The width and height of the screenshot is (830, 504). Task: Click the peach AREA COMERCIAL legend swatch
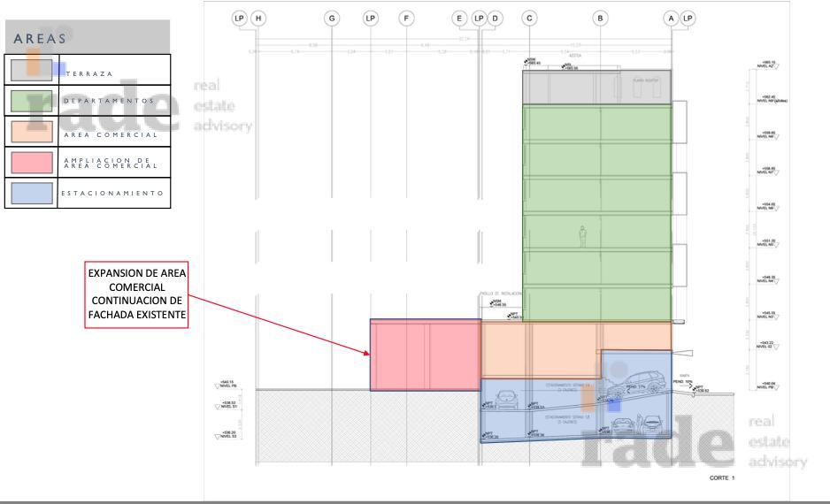click(32, 131)
